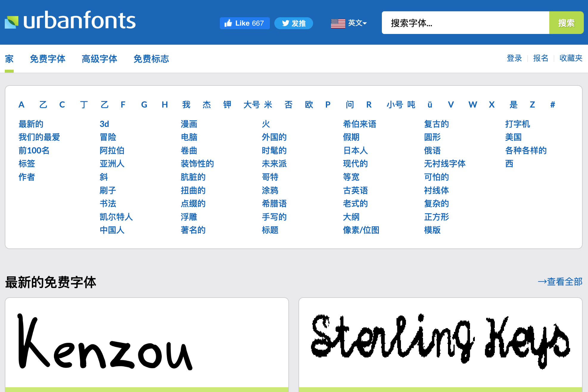Open the 作者 authors link

(x=27, y=177)
